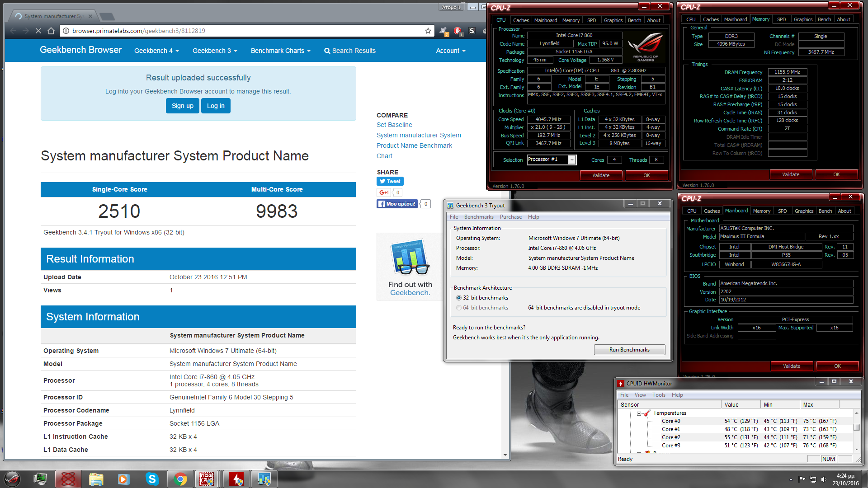Screen dimensions: 868x488
Task: Click OK in the Memory CPU-Z window
Action: click(836, 174)
